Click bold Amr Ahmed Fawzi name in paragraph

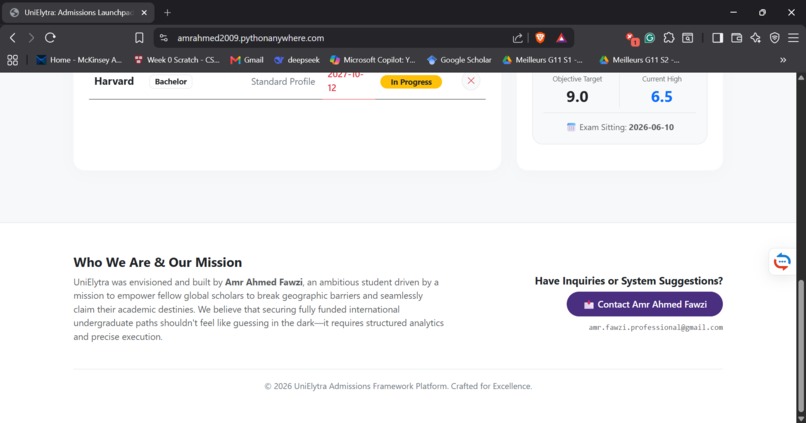tap(264, 282)
